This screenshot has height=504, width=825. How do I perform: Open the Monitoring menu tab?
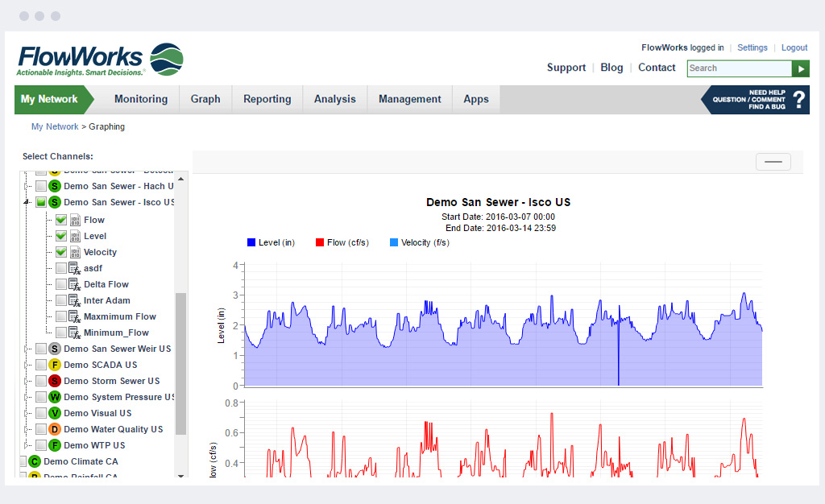(141, 99)
